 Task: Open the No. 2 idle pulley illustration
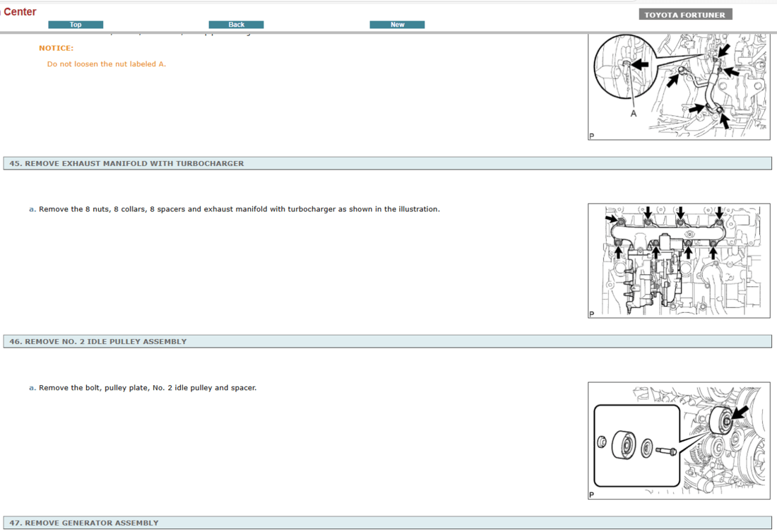(678, 441)
